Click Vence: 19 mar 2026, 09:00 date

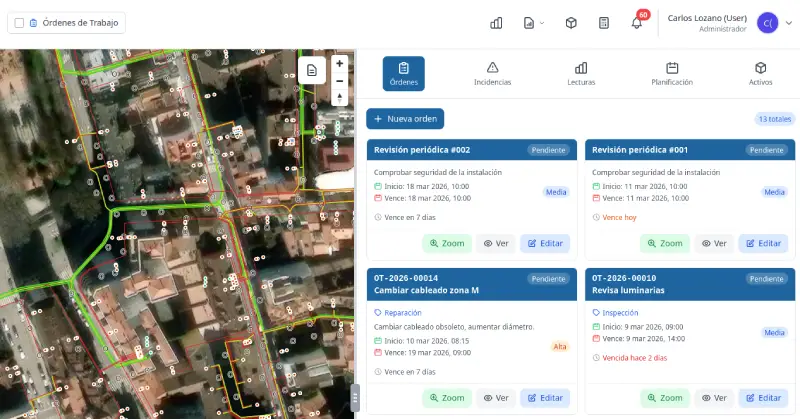pyautogui.click(x=428, y=353)
